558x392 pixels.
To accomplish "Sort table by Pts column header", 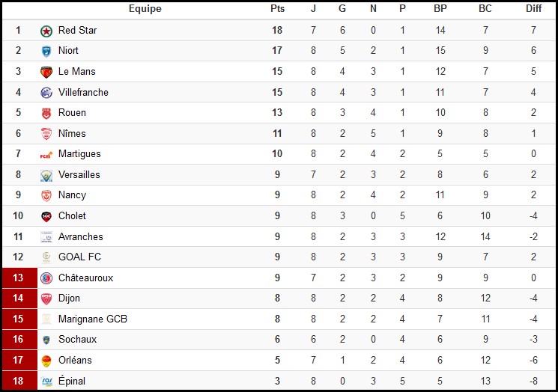I will click(277, 8).
